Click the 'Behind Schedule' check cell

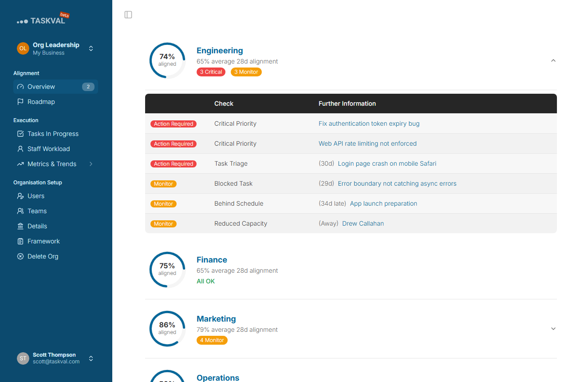click(239, 203)
